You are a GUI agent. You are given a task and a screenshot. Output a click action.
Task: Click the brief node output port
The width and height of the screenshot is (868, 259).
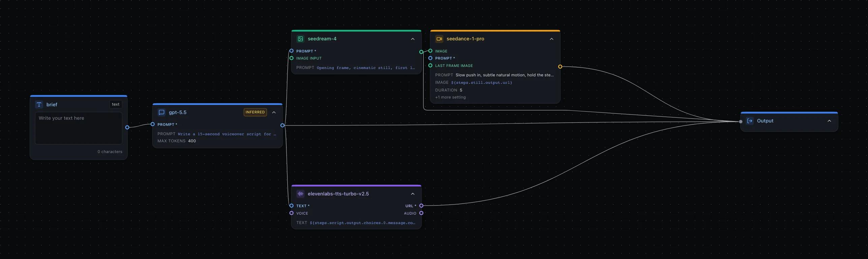(127, 127)
